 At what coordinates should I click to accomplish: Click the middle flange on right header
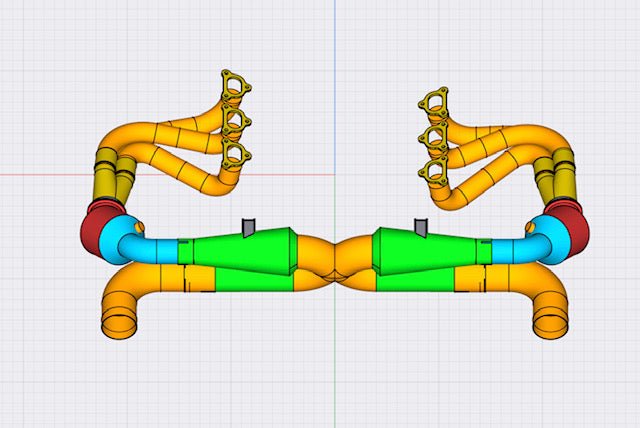click(x=434, y=135)
